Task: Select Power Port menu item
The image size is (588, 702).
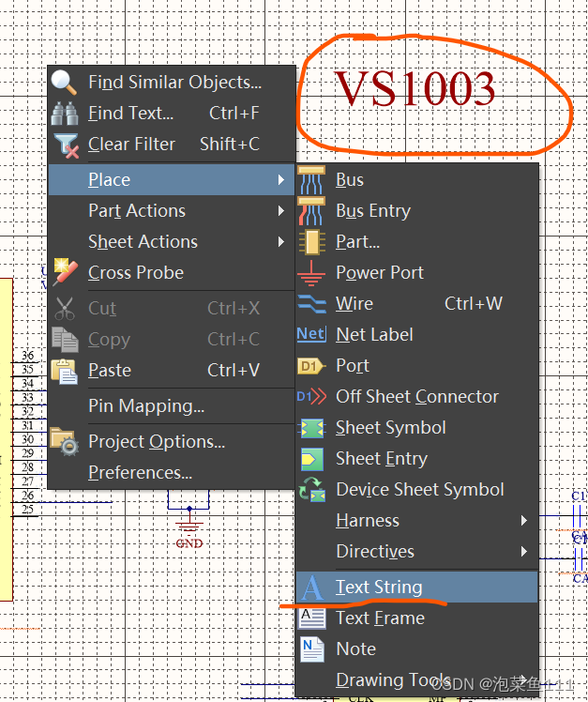Action: 416,273
